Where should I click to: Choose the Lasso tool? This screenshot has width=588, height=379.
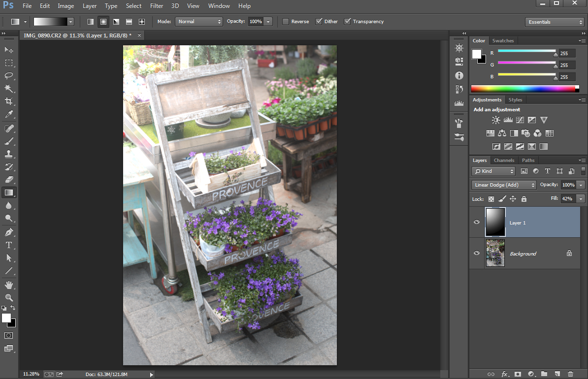click(x=9, y=76)
